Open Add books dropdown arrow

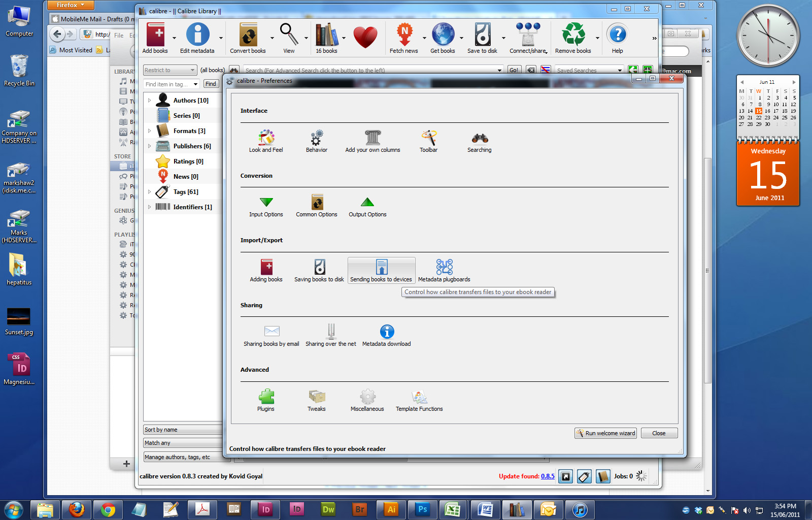(x=174, y=38)
